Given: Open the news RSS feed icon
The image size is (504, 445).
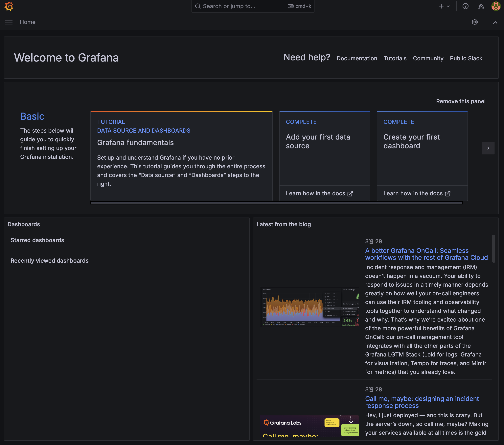Looking at the screenshot, I should click(481, 6).
